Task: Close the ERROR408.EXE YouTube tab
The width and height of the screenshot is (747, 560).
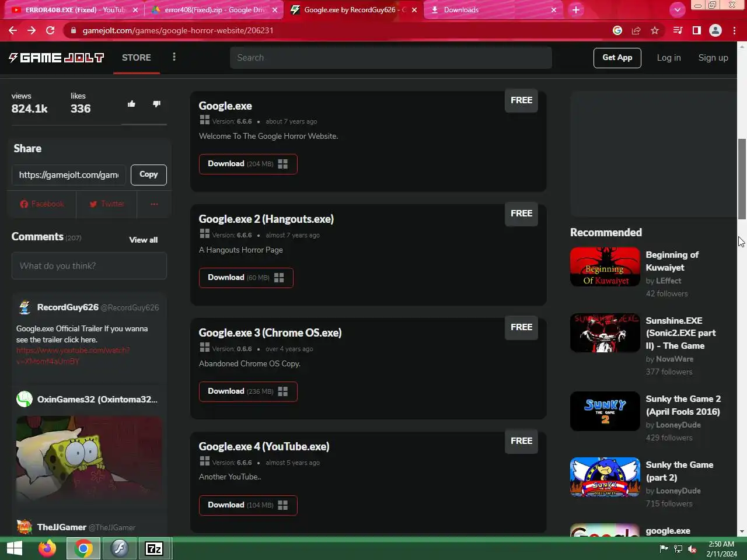Action: point(135,10)
